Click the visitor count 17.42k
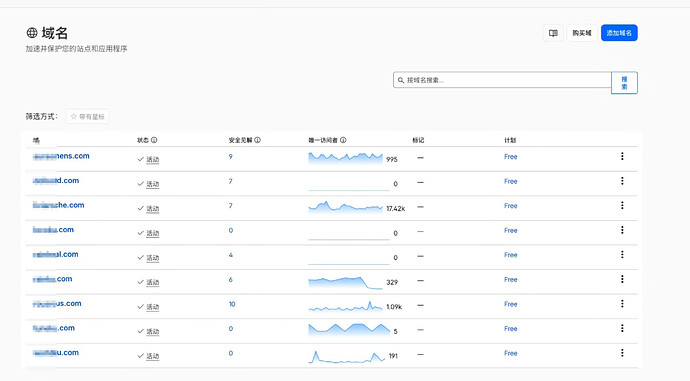This screenshot has height=381, width=690. [396, 209]
